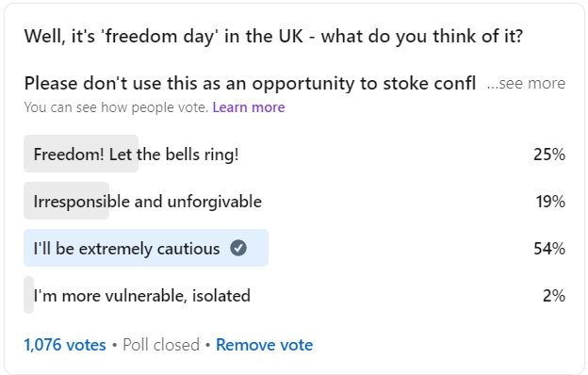Viewport: 588px width, 375px height.
Task: Click the gray bar behind 'Freedom!' text
Action: tap(81, 154)
